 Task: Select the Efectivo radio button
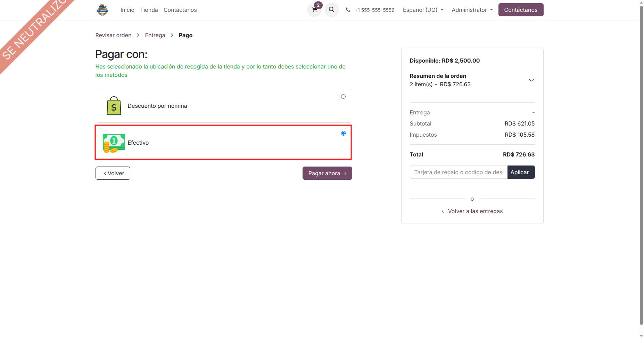(x=343, y=134)
